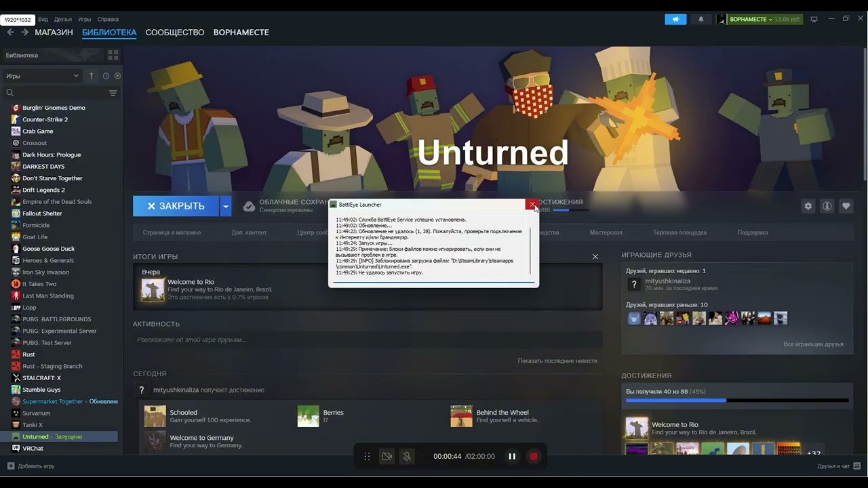Toggle library grid view icon
The image size is (868, 488).
(113, 55)
